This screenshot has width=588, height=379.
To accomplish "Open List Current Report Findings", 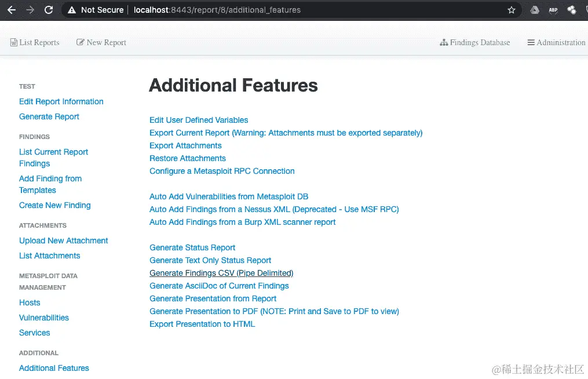I will point(54,158).
